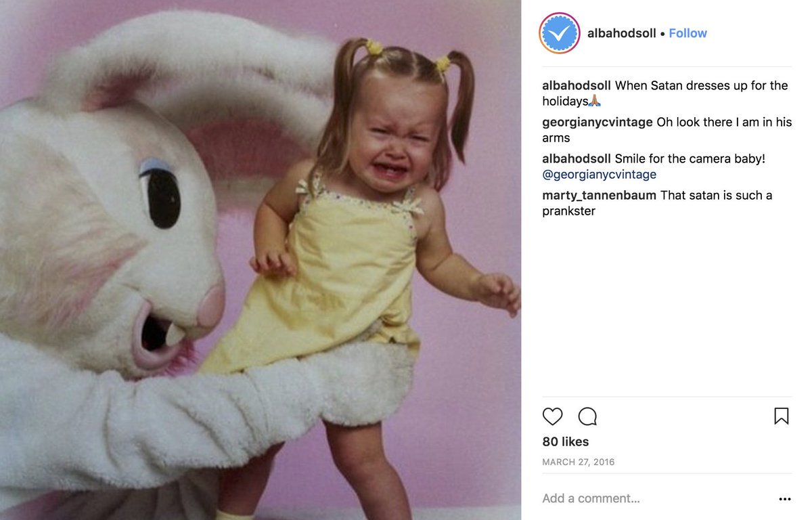The width and height of the screenshot is (812, 520).
Task: Click the albahodsoll username before the 'When Satan' caption
Action: tap(577, 85)
